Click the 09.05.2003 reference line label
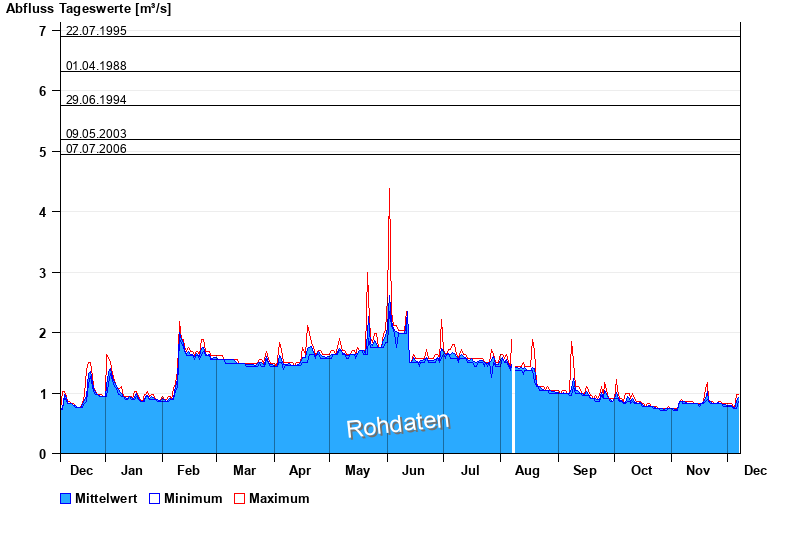This screenshot has height=550, width=800. [x=96, y=134]
